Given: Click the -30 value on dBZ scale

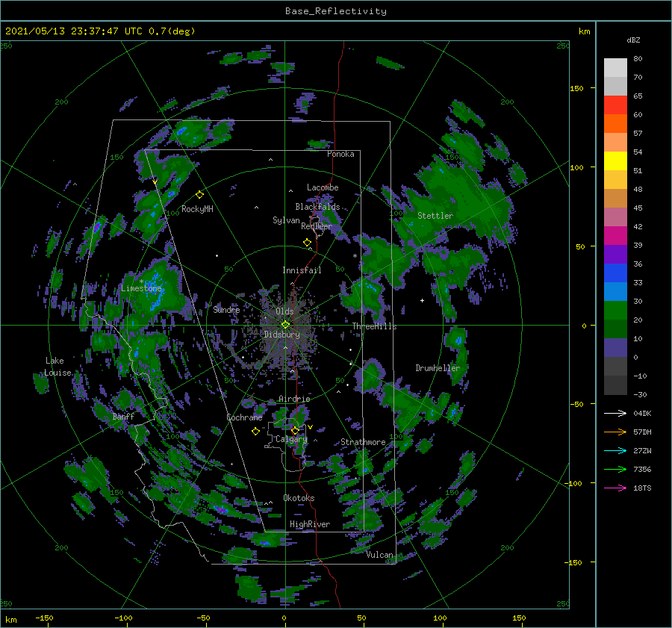Looking at the screenshot, I should click(x=640, y=395).
